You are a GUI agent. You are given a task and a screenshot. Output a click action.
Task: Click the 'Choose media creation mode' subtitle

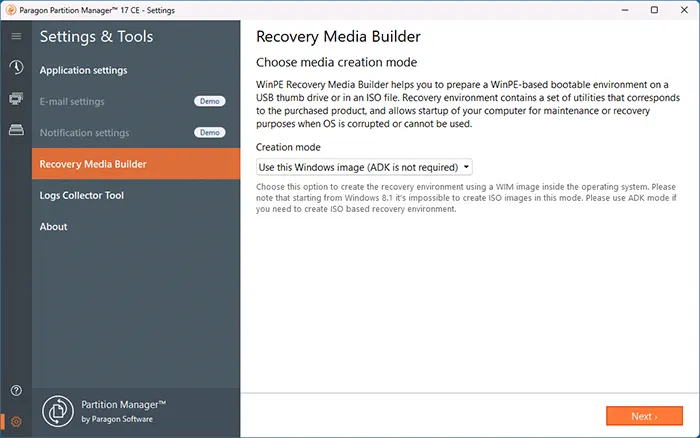[337, 63]
